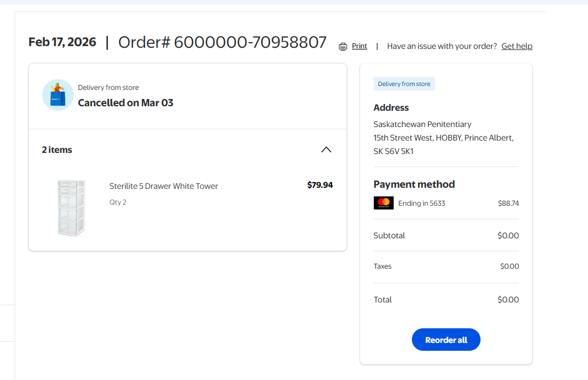Click the Feb 17, 2026 order date

click(x=62, y=42)
